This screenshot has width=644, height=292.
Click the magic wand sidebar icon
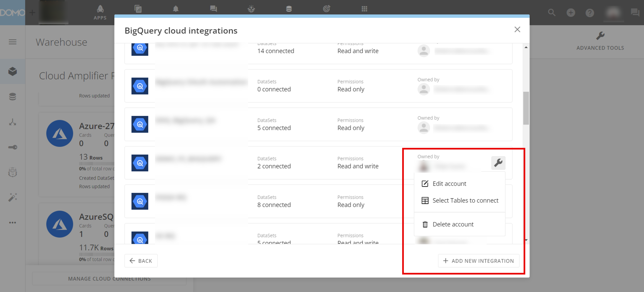point(13,197)
